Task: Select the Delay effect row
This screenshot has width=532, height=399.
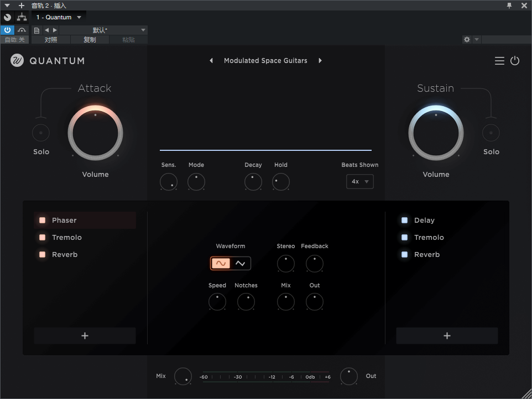Action: click(x=447, y=221)
